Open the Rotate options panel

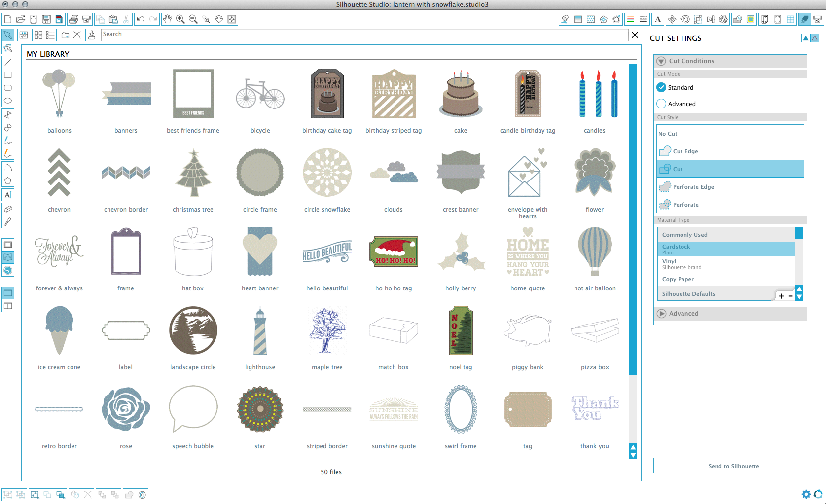685,19
